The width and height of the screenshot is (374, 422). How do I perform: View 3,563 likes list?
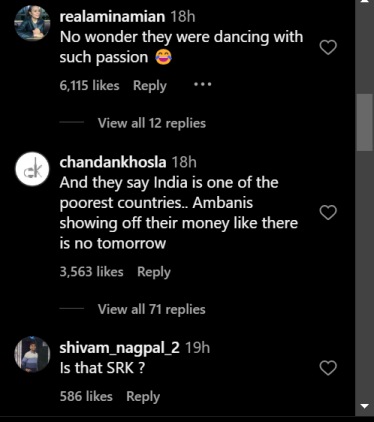pyautogui.click(x=91, y=272)
